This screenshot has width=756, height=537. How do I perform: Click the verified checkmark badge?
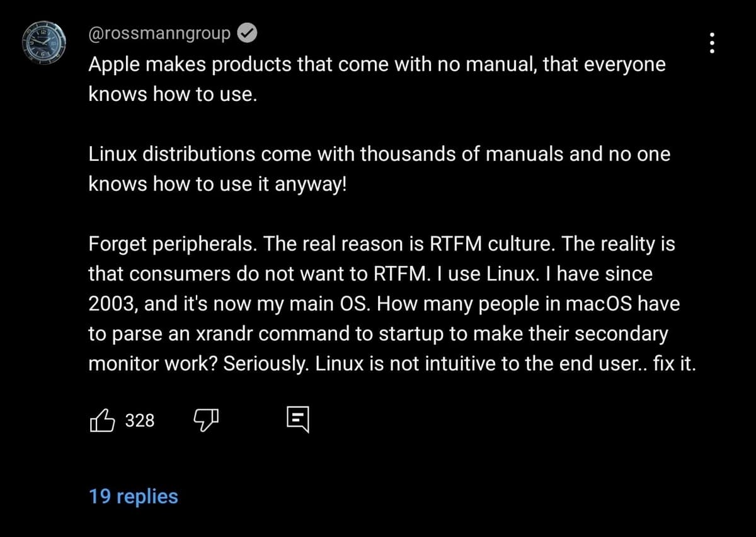247,34
